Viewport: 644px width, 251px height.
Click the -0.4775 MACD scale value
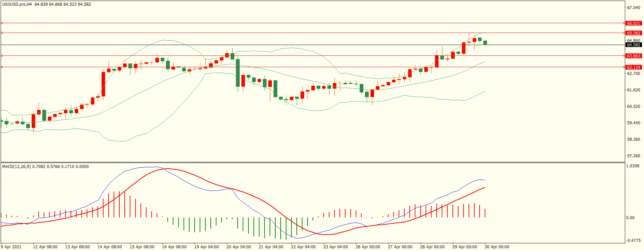[633, 241]
